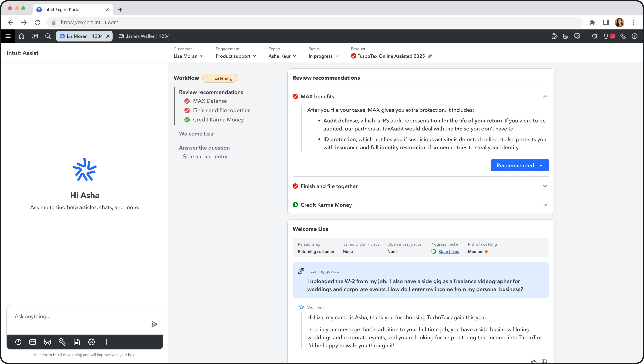Open the clipboard edit icon in top bar
Image resolution: width=644 pixels, height=364 pixels.
coord(554,36)
